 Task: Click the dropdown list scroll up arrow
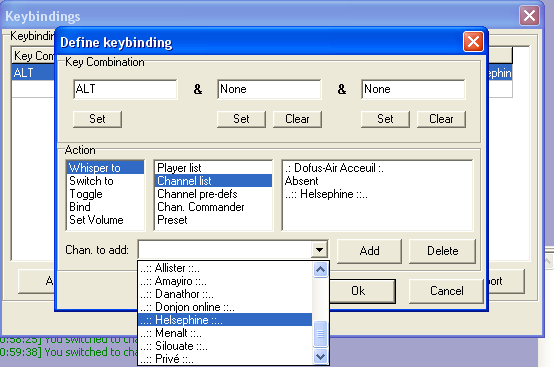pyautogui.click(x=320, y=270)
